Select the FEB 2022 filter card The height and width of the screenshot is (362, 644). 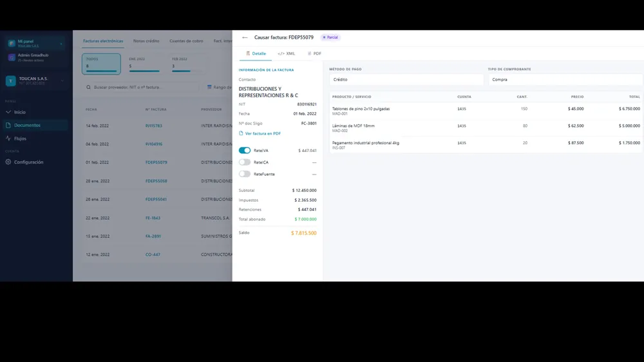click(x=187, y=64)
